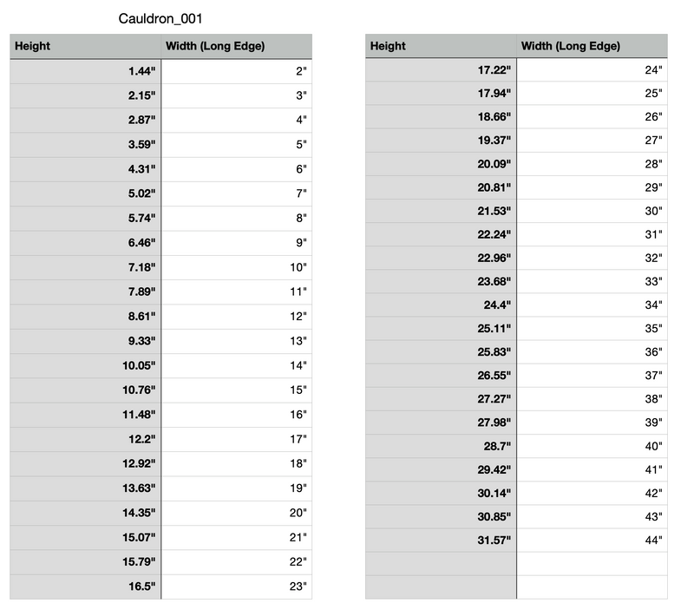Click the width cell reading 23"
Screen dimensions: 694x616
point(236,587)
